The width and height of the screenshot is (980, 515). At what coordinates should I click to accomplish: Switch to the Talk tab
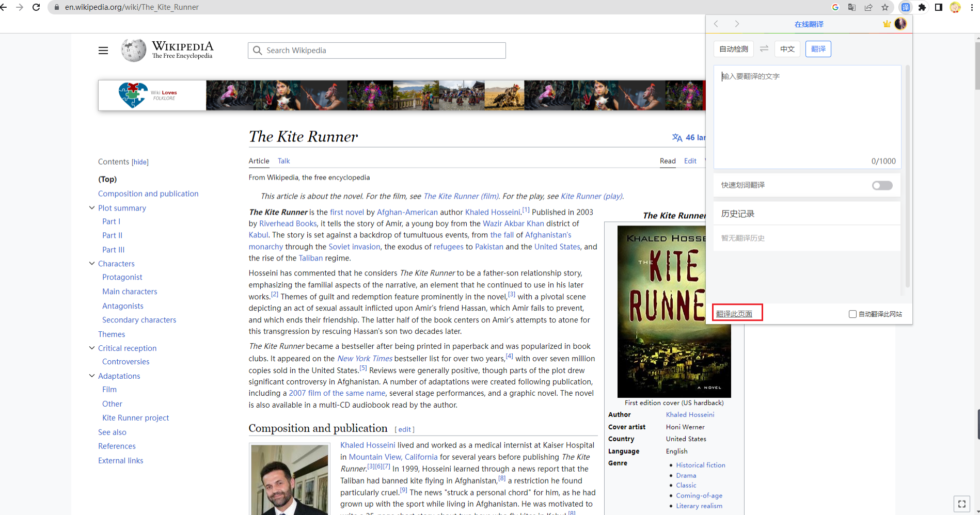(x=284, y=161)
